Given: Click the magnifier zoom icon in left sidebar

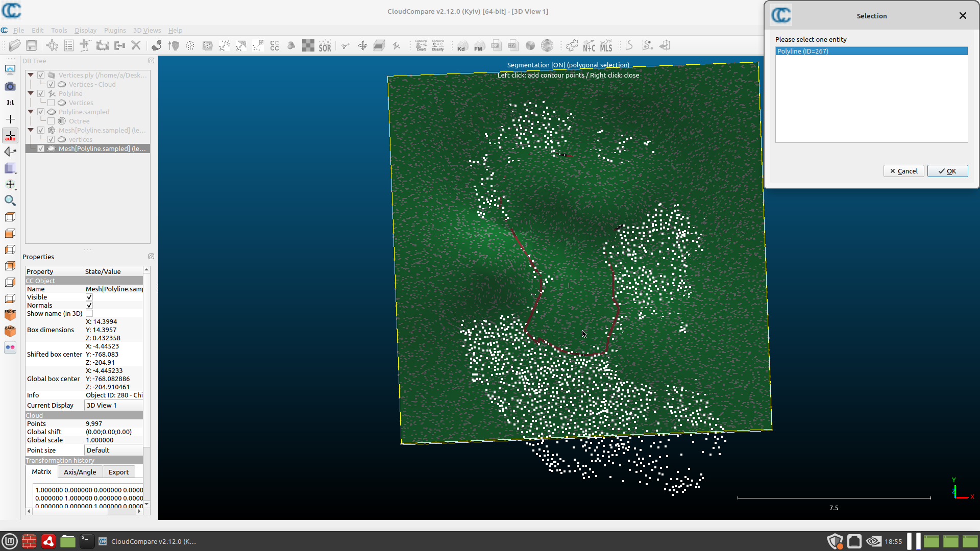Looking at the screenshot, I should click(10, 201).
